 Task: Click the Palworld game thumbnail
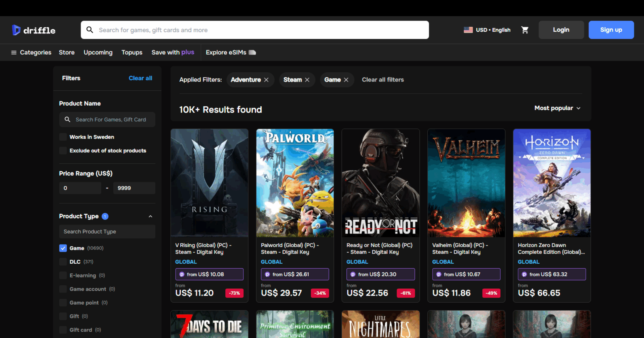tap(295, 183)
